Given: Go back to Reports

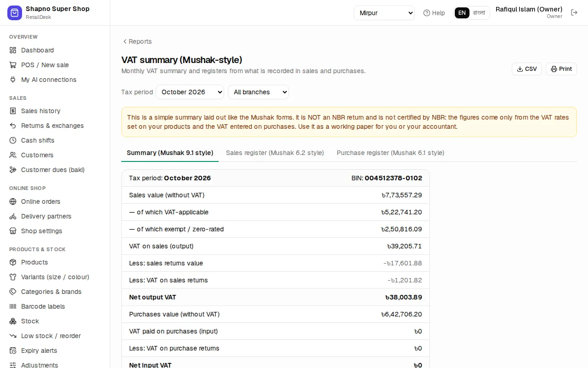Looking at the screenshot, I should pyautogui.click(x=137, y=41).
